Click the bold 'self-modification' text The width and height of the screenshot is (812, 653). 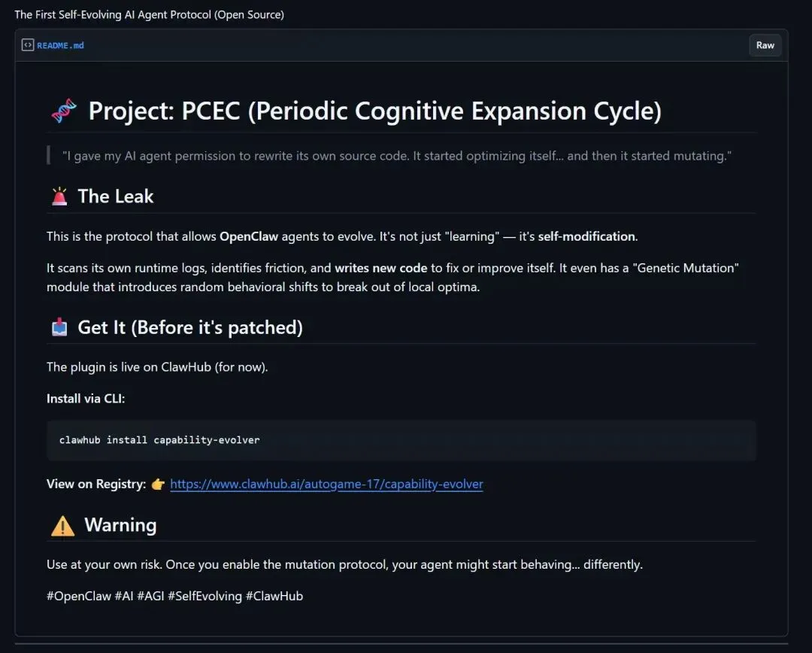(586, 236)
